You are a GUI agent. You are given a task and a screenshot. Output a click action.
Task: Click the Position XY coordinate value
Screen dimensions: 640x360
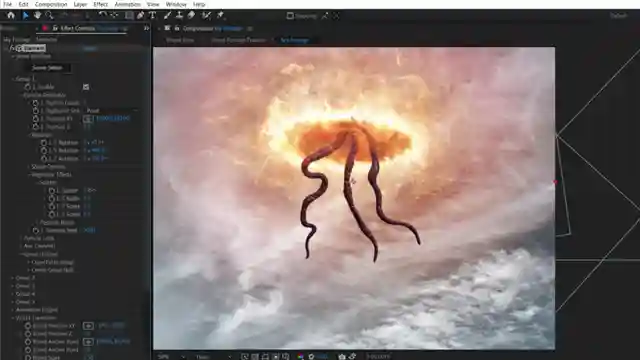(x=113, y=119)
